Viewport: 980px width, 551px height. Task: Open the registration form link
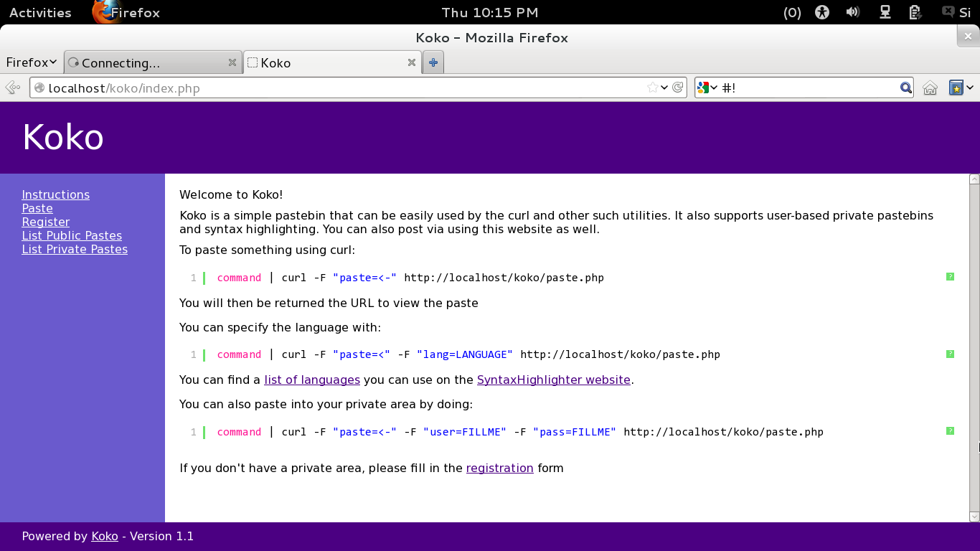point(499,468)
